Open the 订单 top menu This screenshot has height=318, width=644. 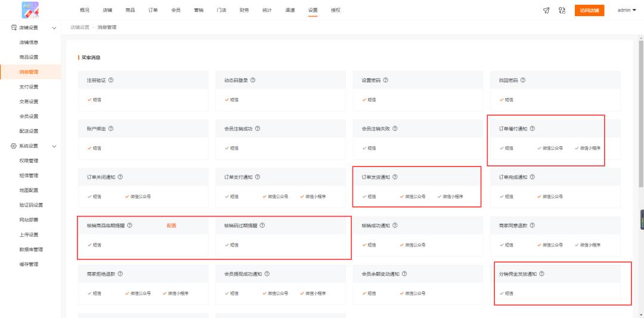click(x=153, y=10)
